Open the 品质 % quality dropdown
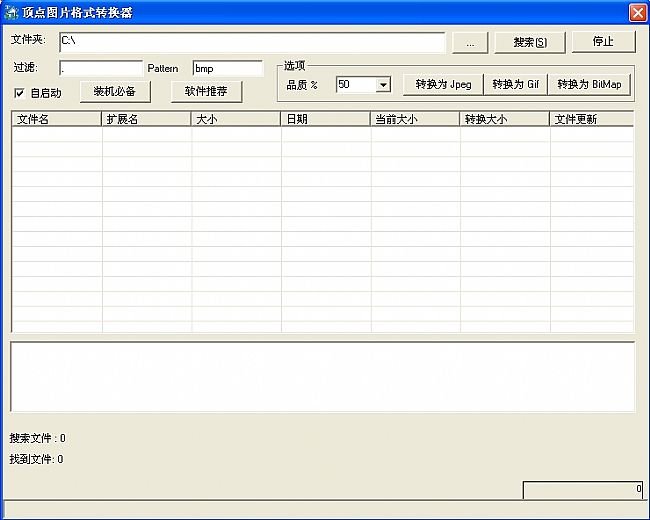 pyautogui.click(x=382, y=85)
